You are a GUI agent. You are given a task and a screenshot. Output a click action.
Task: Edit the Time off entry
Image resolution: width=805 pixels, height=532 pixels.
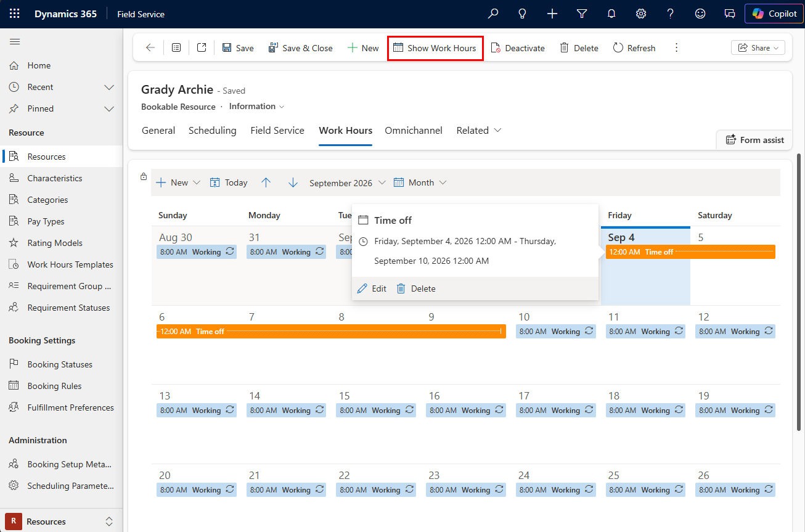pyautogui.click(x=372, y=289)
